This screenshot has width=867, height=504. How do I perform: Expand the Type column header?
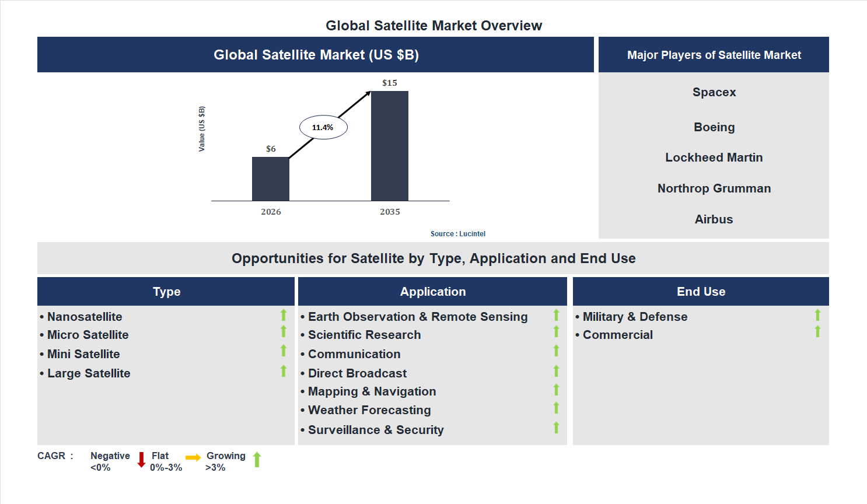coord(166,291)
